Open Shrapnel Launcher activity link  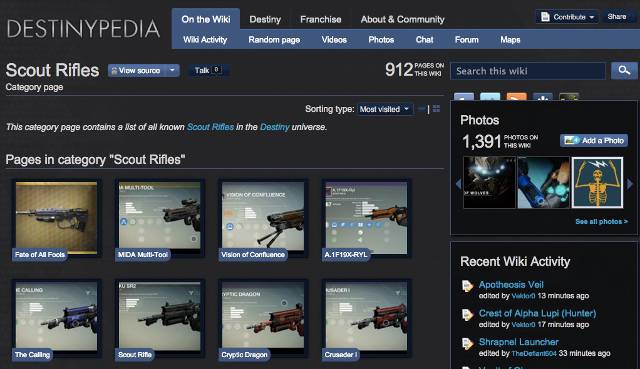[x=518, y=342]
